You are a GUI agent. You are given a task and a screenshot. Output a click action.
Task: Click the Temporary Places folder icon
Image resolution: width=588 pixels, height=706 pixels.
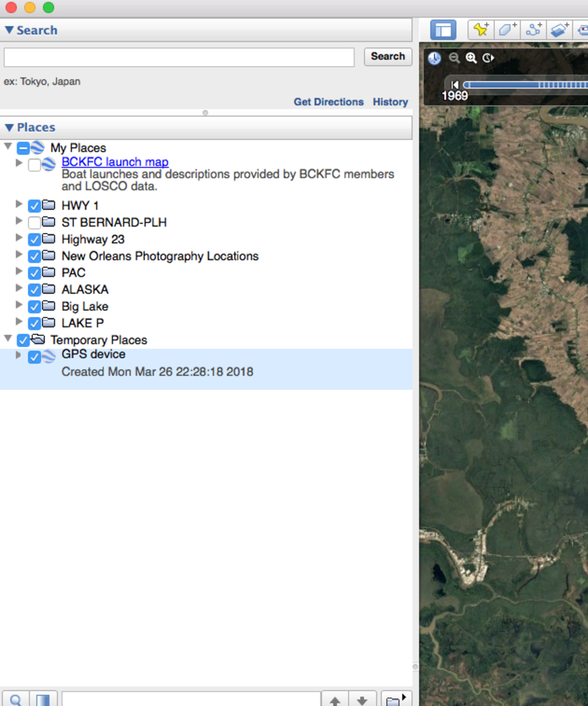[38, 339]
